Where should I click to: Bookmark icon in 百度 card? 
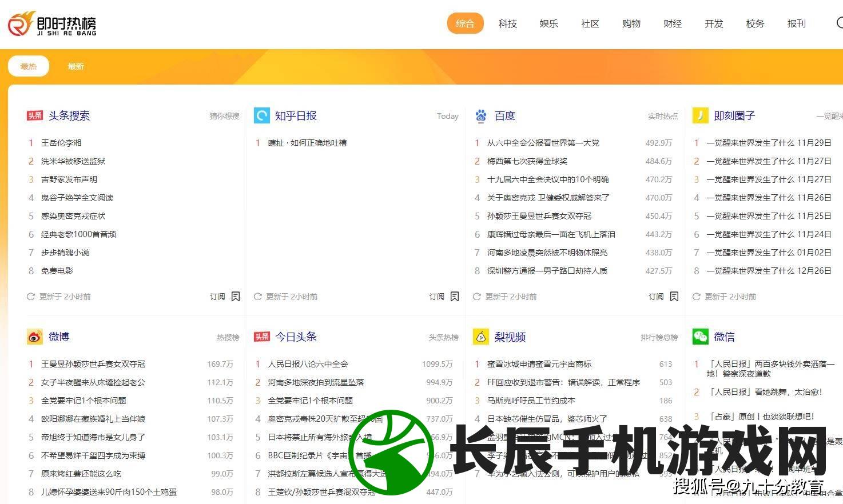(674, 297)
